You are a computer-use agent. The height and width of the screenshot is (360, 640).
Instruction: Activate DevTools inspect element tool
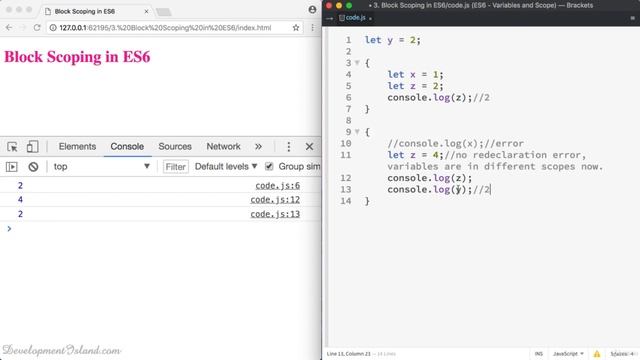click(12, 147)
